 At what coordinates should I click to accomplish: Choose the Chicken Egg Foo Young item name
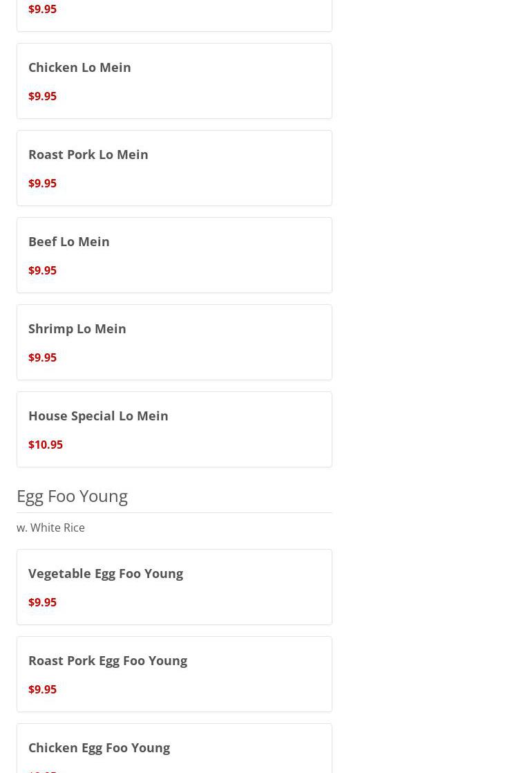[x=99, y=747]
